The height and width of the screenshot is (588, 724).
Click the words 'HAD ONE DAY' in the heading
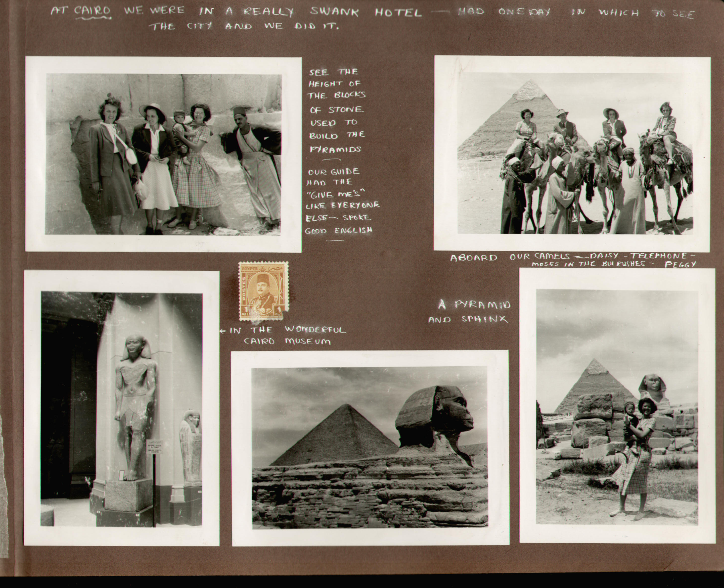coord(504,12)
